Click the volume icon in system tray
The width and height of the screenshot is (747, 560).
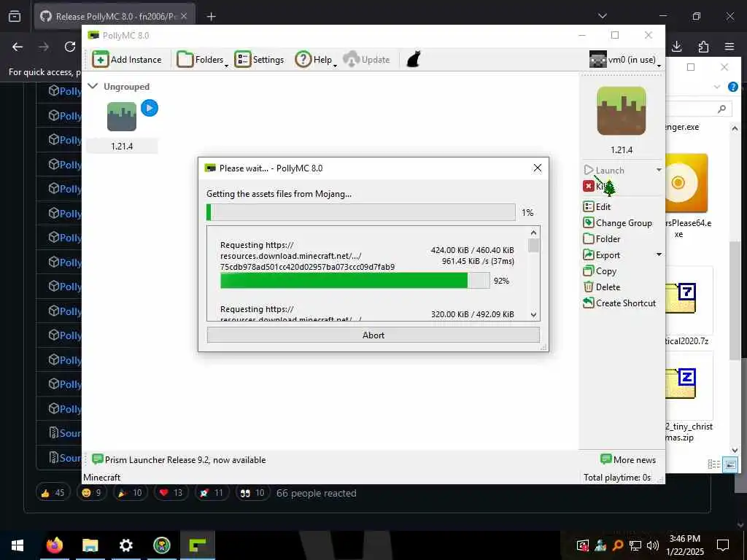(653, 545)
